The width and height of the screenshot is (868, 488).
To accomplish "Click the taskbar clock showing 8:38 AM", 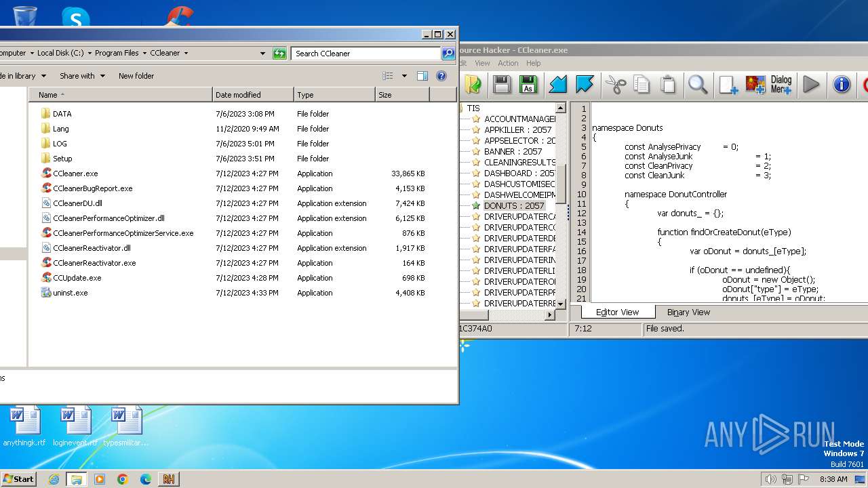I will coord(833,479).
